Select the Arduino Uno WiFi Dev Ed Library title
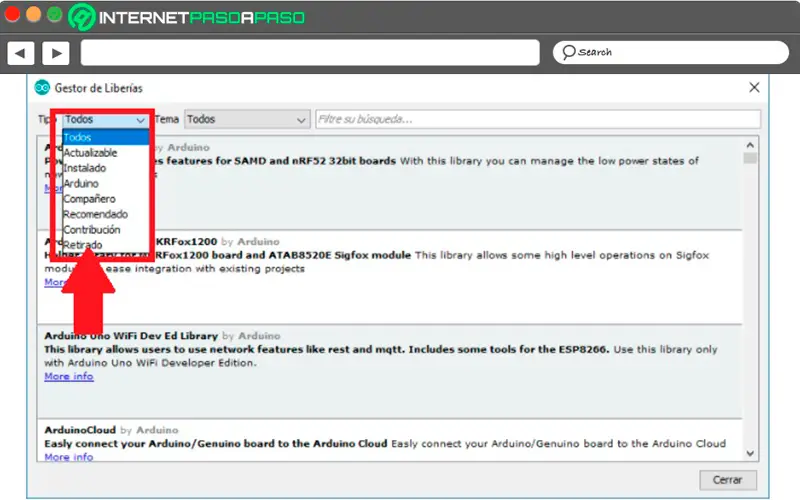 point(131,336)
